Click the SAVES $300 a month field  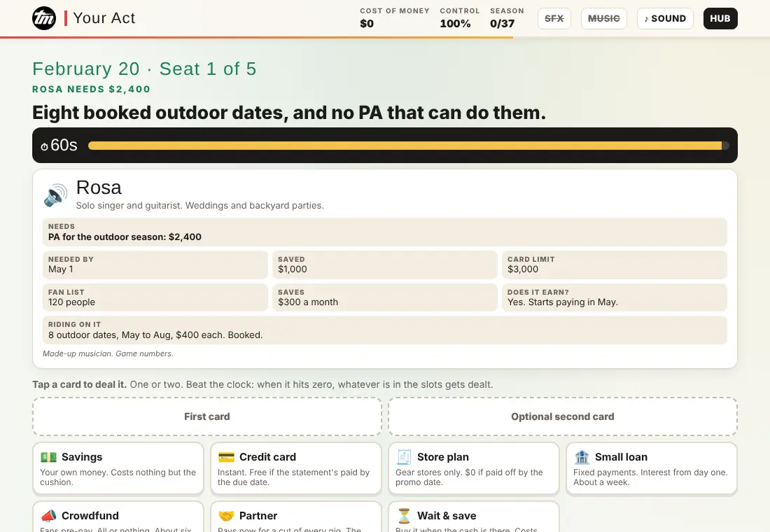pyautogui.click(x=385, y=297)
